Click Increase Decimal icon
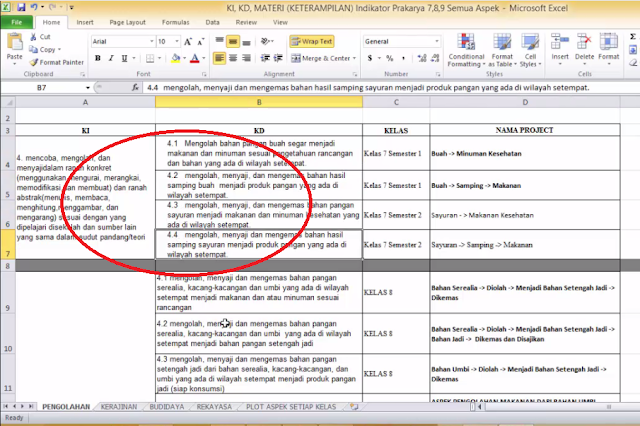This screenshot has width=640, height=426. pos(422,58)
